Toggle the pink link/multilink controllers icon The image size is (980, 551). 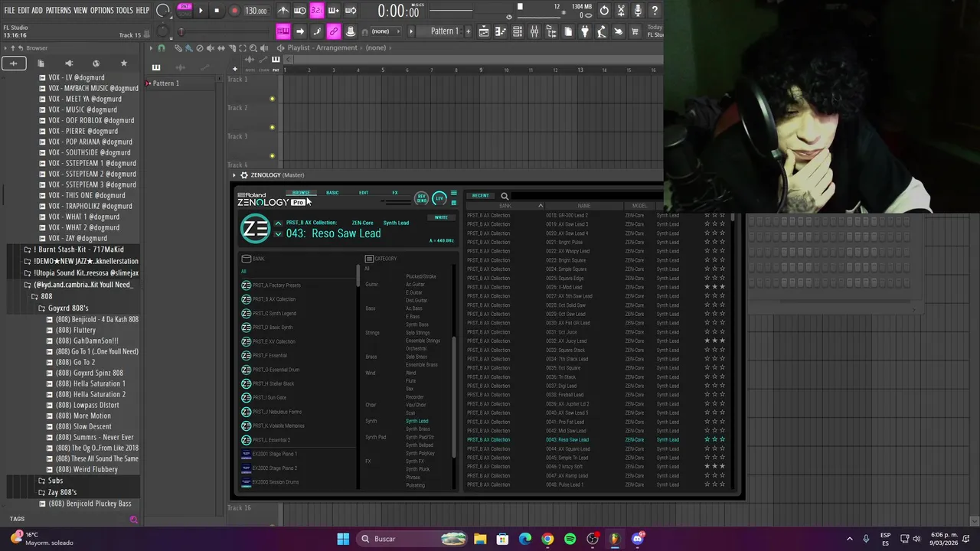point(333,31)
